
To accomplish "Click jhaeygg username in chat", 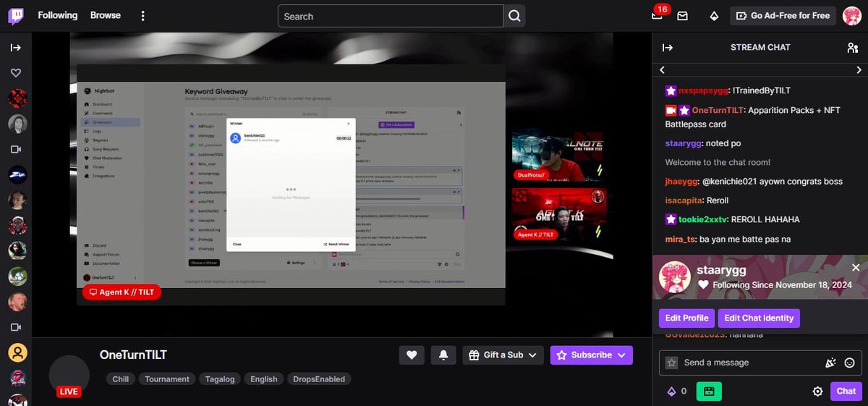I will pos(682,182).
